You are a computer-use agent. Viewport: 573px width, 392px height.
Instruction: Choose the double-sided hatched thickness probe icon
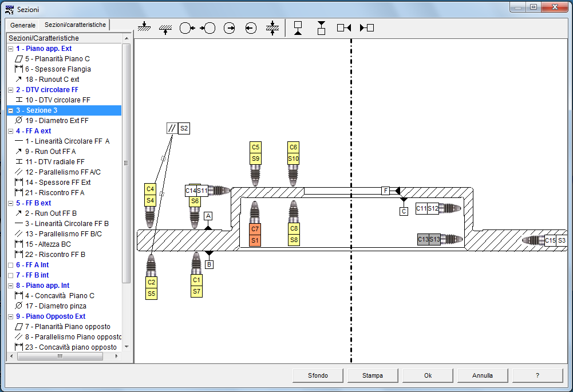click(x=272, y=28)
